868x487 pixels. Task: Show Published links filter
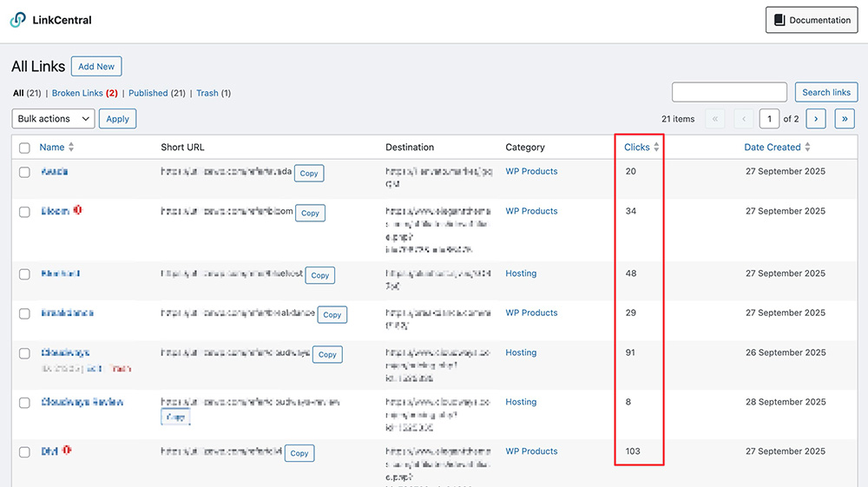[x=148, y=93]
